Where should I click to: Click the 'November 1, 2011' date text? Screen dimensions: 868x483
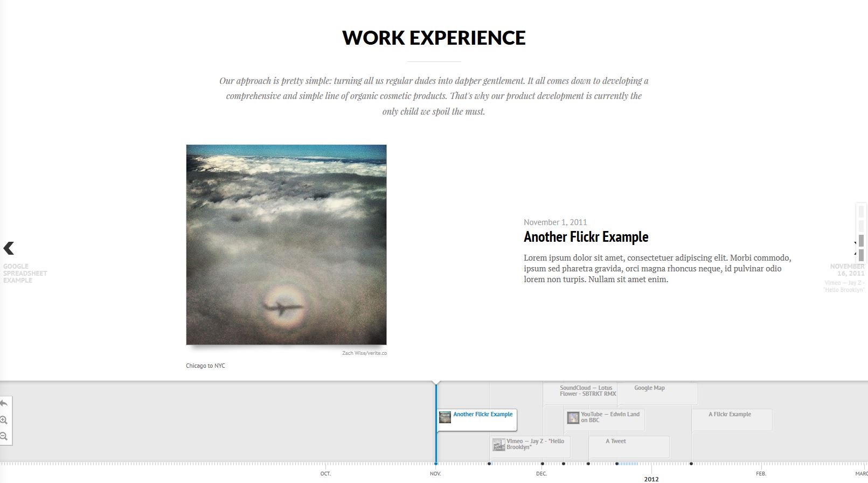555,222
